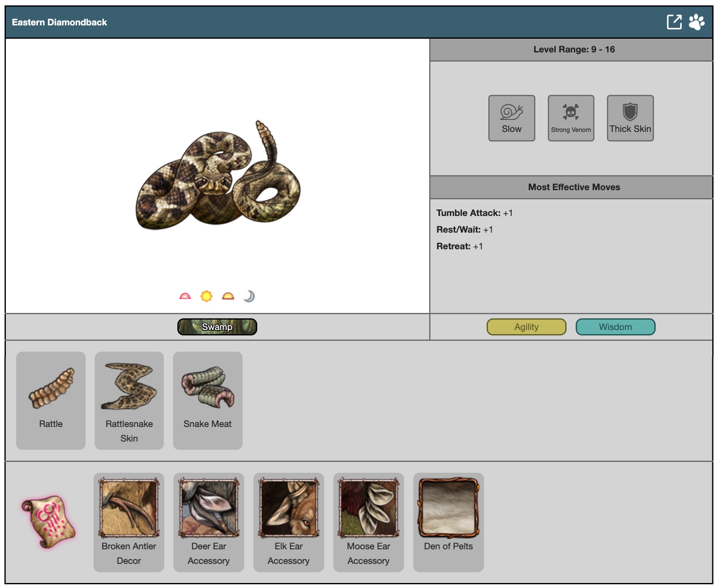The width and height of the screenshot is (716, 588).
Task: Click the yellow Agility stat badge
Action: tap(526, 327)
